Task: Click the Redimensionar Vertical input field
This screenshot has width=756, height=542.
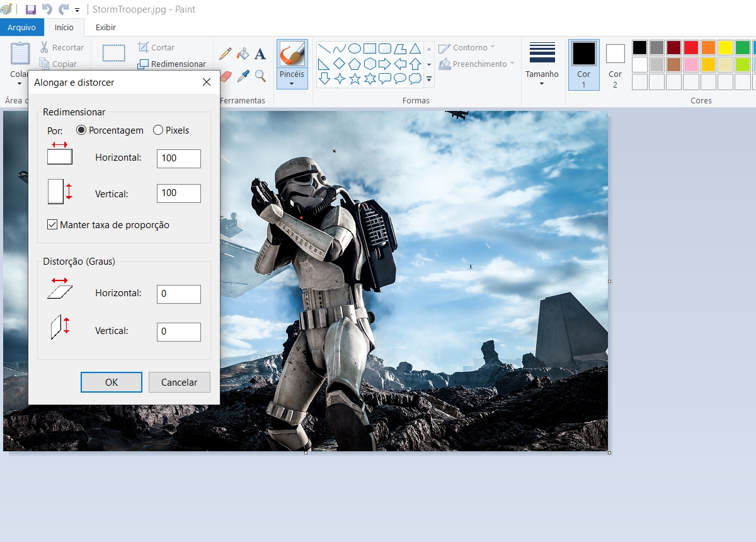Action: [179, 193]
